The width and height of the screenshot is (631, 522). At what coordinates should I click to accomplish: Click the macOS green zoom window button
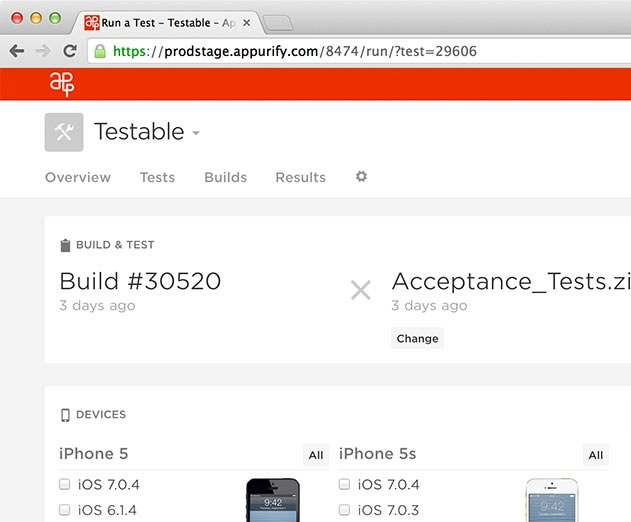pyautogui.click(x=55, y=18)
